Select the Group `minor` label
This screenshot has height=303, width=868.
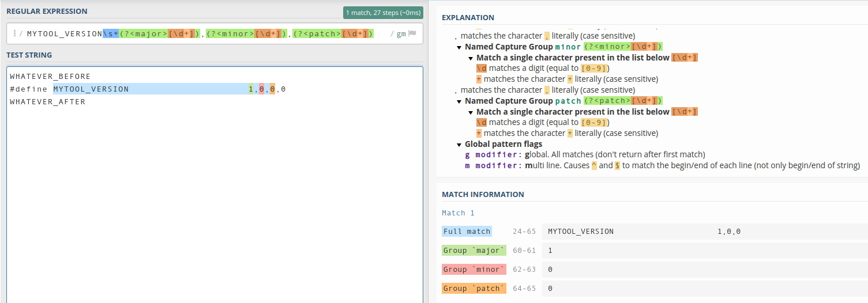[x=474, y=269]
